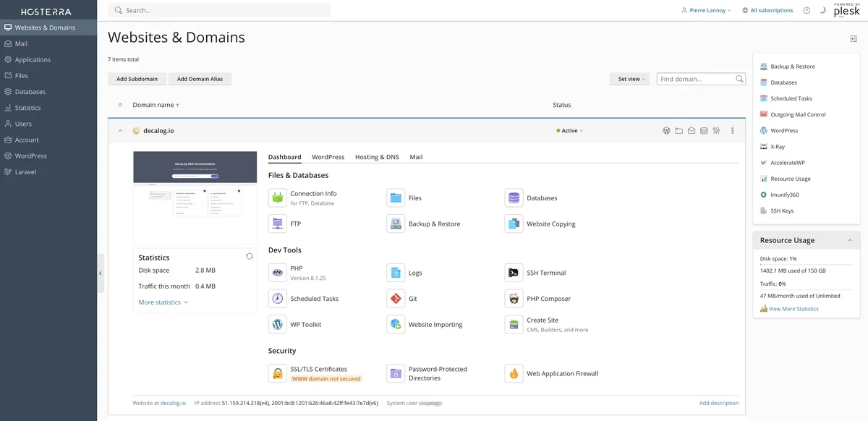Open Databases in the left menu

tap(30, 92)
